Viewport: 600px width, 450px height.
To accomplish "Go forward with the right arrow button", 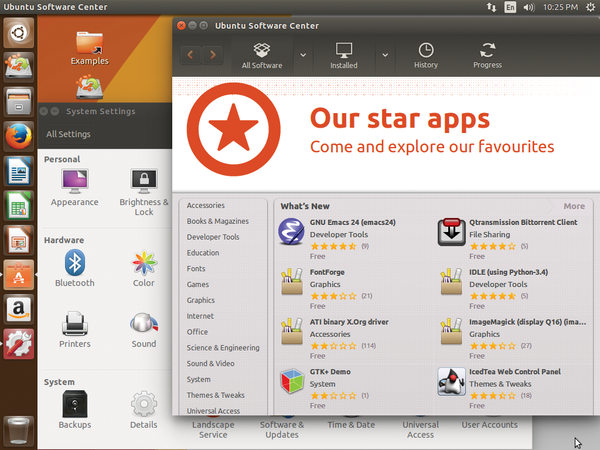I will click(213, 55).
